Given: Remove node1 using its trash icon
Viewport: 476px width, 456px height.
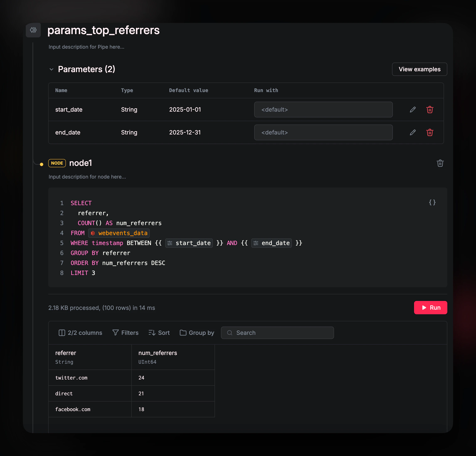Looking at the screenshot, I should click(440, 163).
